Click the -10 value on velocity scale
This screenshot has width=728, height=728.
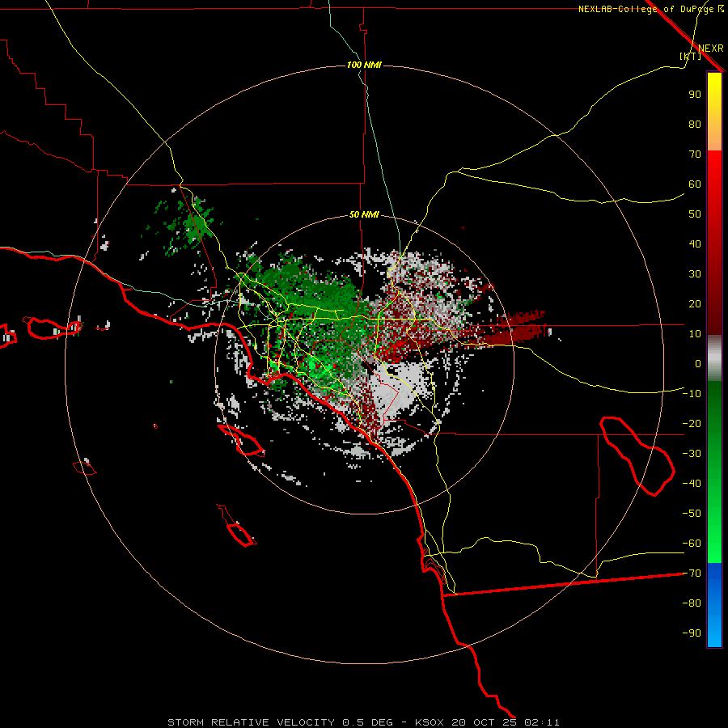tap(692, 394)
